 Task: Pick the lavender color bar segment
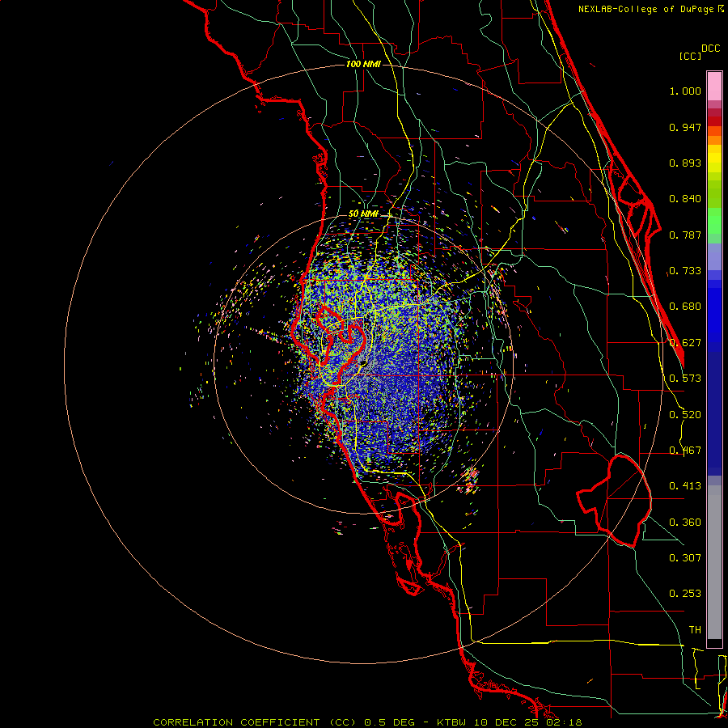[x=714, y=256]
